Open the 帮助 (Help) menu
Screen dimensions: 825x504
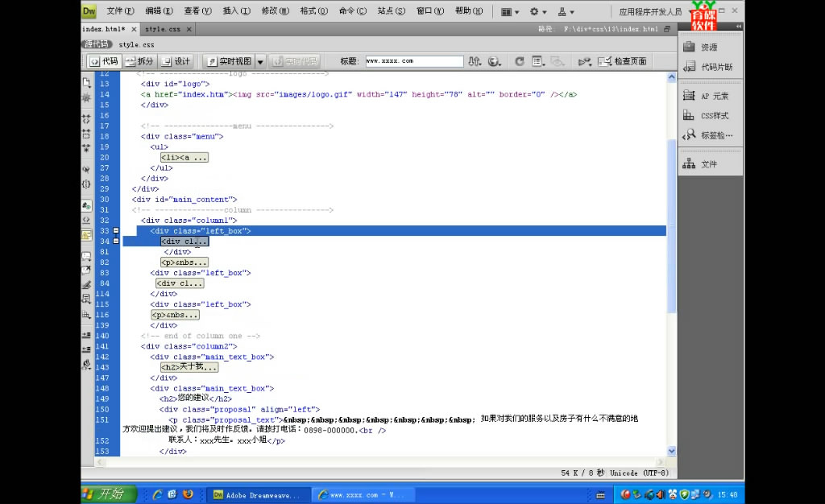(469, 11)
